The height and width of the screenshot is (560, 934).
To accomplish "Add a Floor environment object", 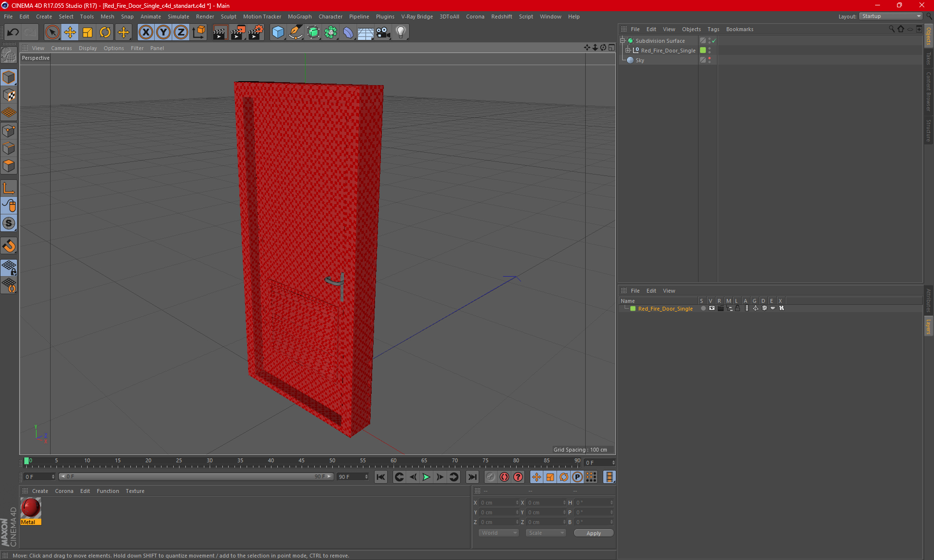I will pos(366,33).
